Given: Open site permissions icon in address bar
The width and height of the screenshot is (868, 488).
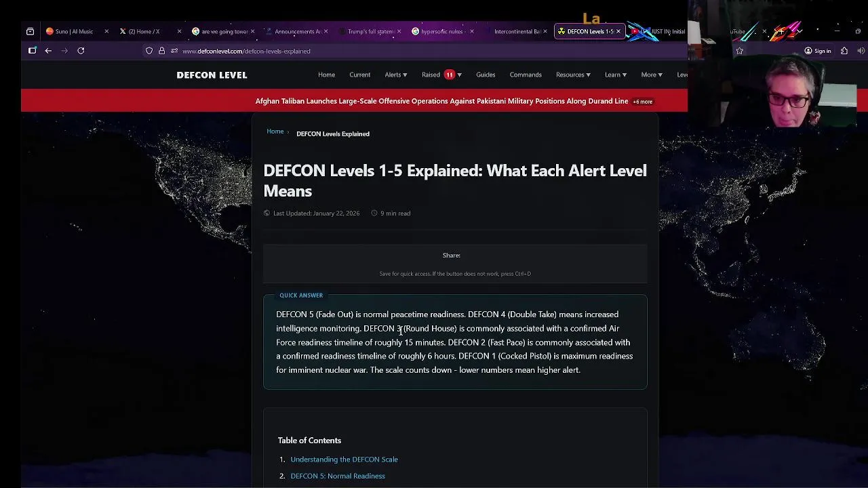Looking at the screenshot, I should point(174,51).
